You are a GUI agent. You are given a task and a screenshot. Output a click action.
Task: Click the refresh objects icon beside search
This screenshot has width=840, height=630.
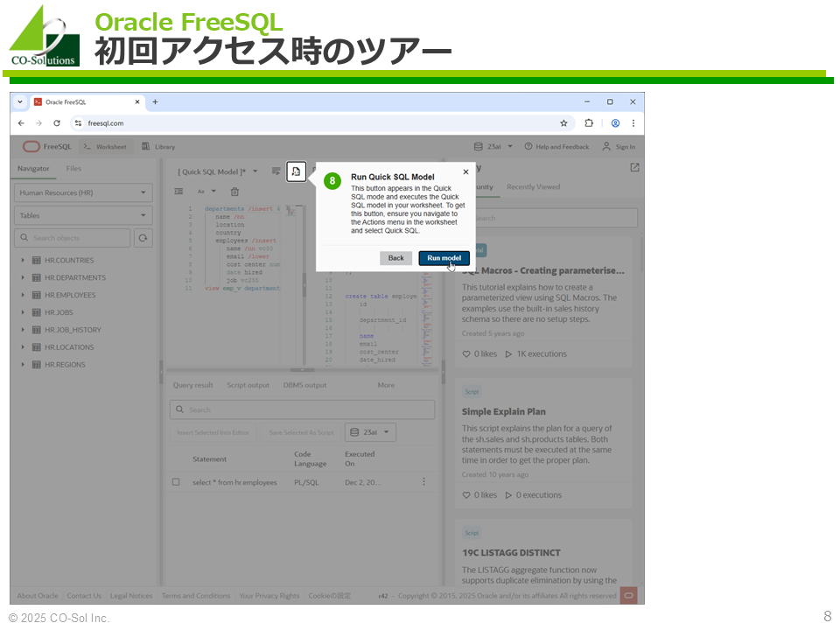point(143,238)
